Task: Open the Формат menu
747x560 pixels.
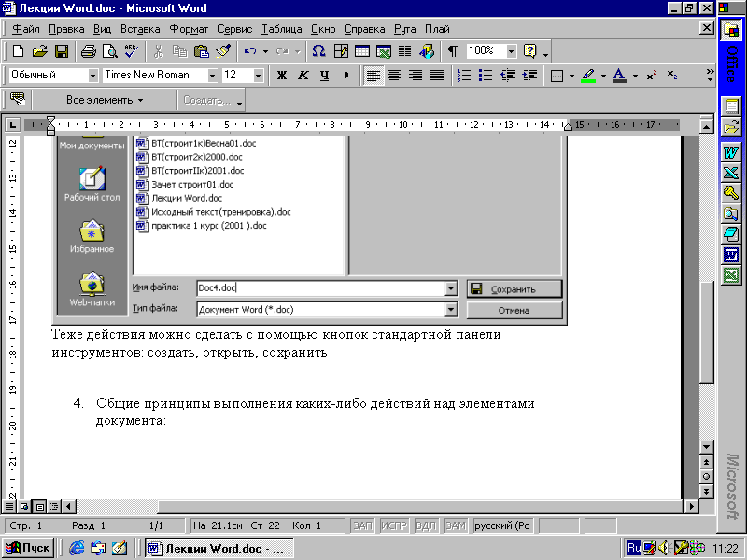Action: [x=190, y=29]
